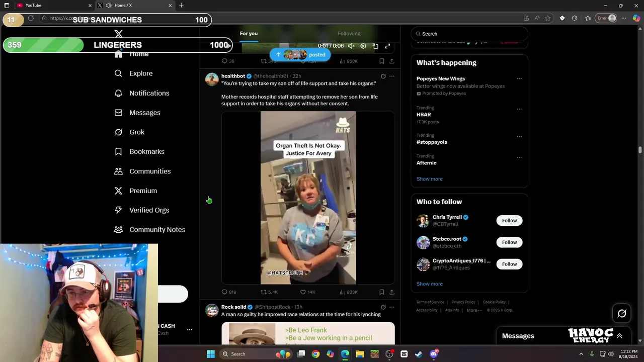The image size is (644, 362).
Task: Open the top video's settings gear
Action: coord(363,46)
